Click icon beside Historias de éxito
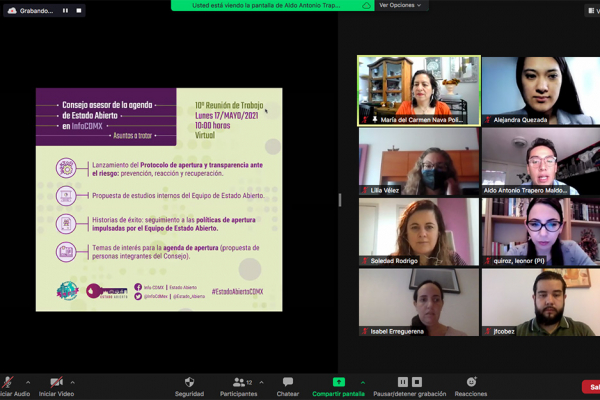Viewport: 600px width, 400px height. pos(66,224)
